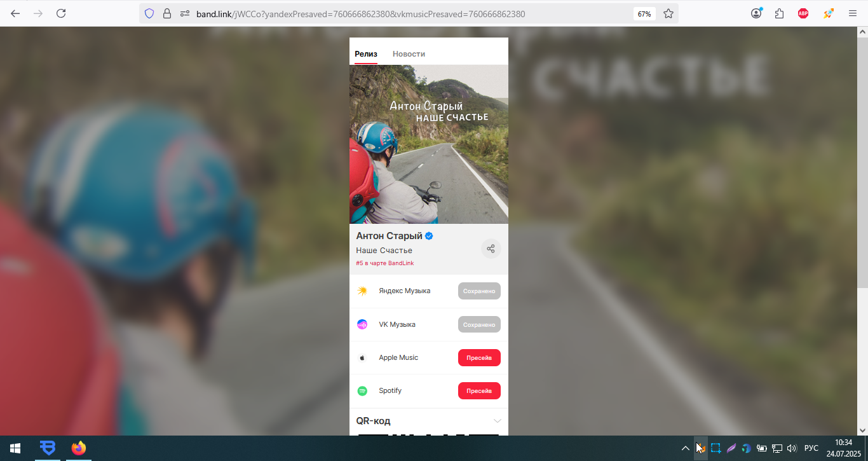The width and height of the screenshot is (868, 461).
Task: Click the Firefox account profile icon
Action: coord(756,13)
